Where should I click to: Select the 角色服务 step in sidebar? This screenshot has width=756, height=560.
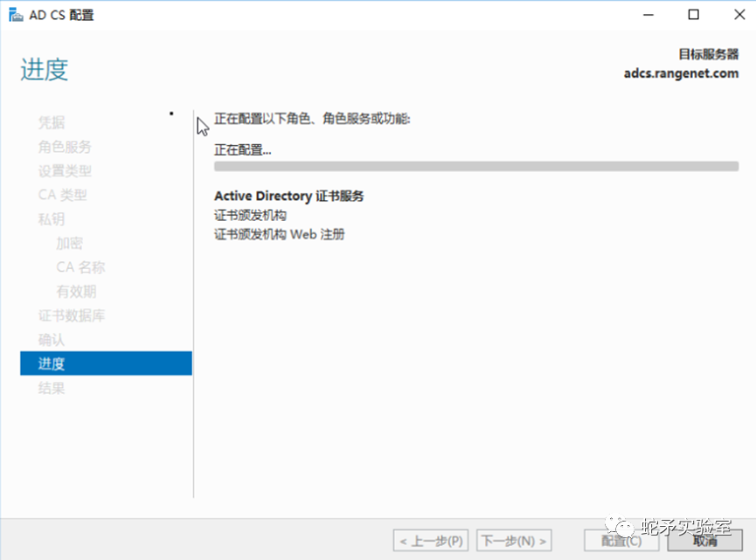point(65,147)
